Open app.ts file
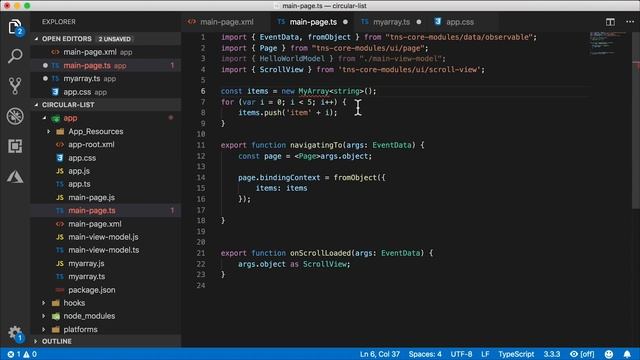This screenshot has height=360, width=640. coord(106,184)
